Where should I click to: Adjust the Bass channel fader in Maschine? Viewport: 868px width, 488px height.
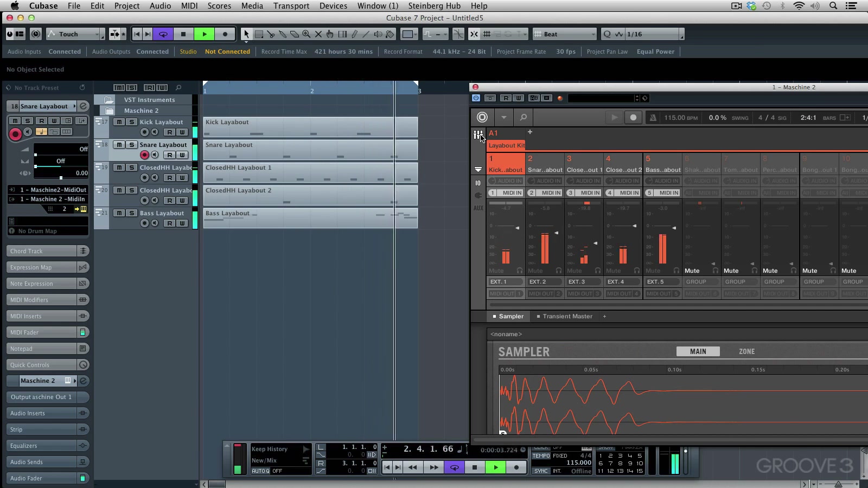[674, 228]
